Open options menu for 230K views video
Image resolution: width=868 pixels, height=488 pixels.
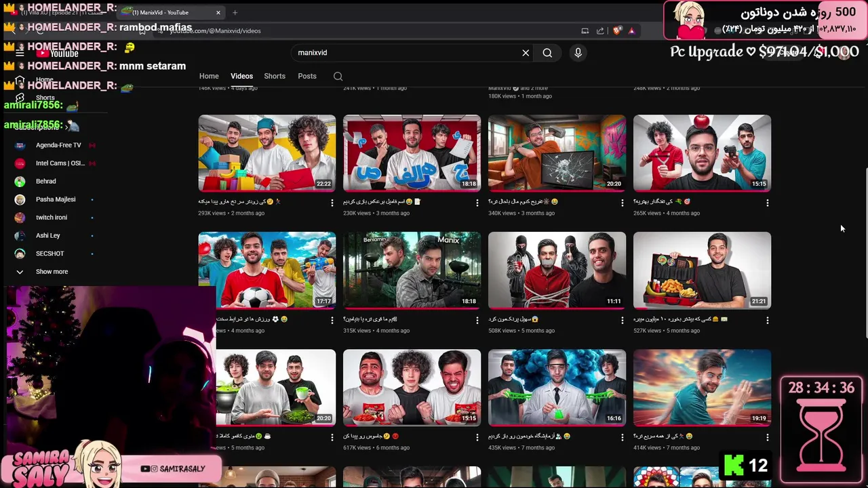click(477, 203)
